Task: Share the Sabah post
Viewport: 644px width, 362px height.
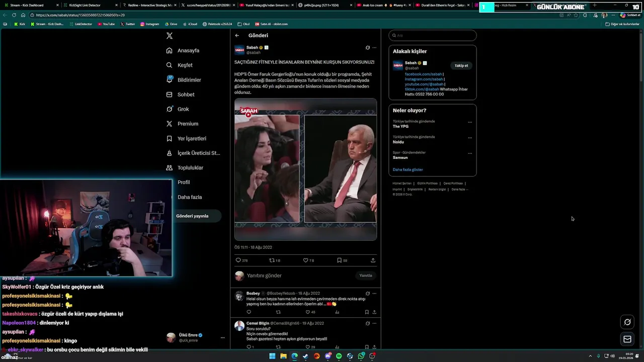Action: (x=373, y=260)
